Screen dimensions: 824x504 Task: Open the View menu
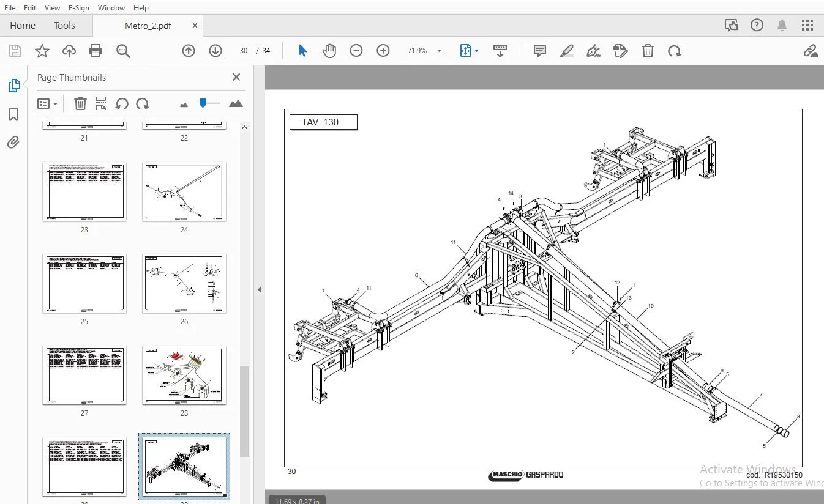point(52,7)
